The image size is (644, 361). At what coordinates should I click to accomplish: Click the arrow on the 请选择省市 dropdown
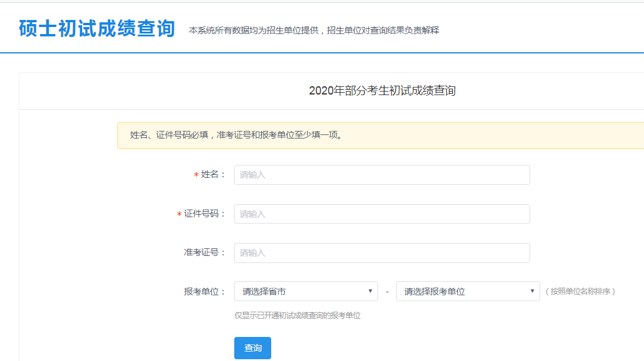(x=370, y=291)
